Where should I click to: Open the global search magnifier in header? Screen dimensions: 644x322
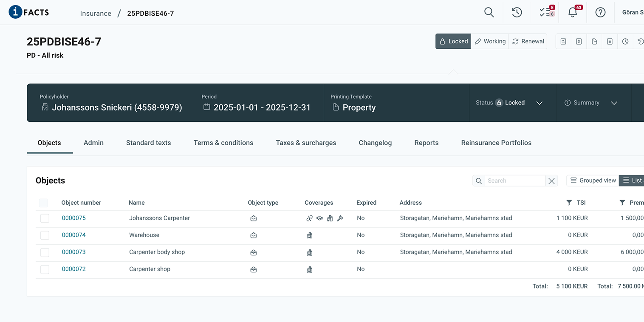click(489, 12)
